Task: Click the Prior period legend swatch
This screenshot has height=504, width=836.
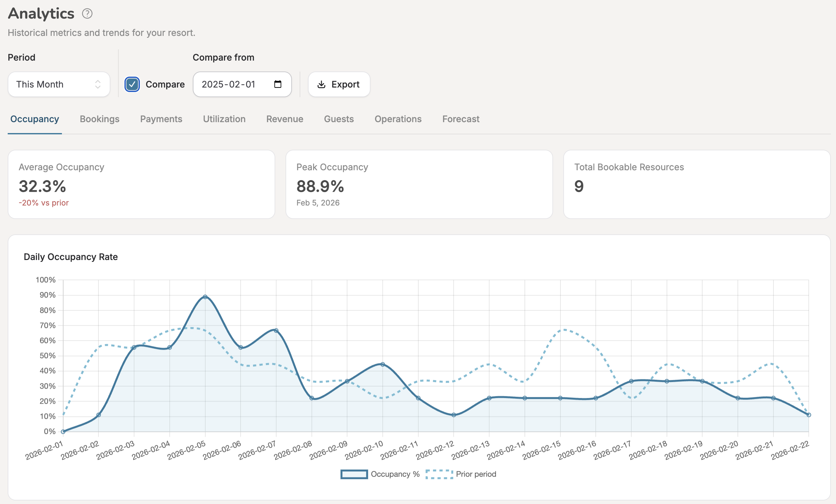Action: click(439, 474)
